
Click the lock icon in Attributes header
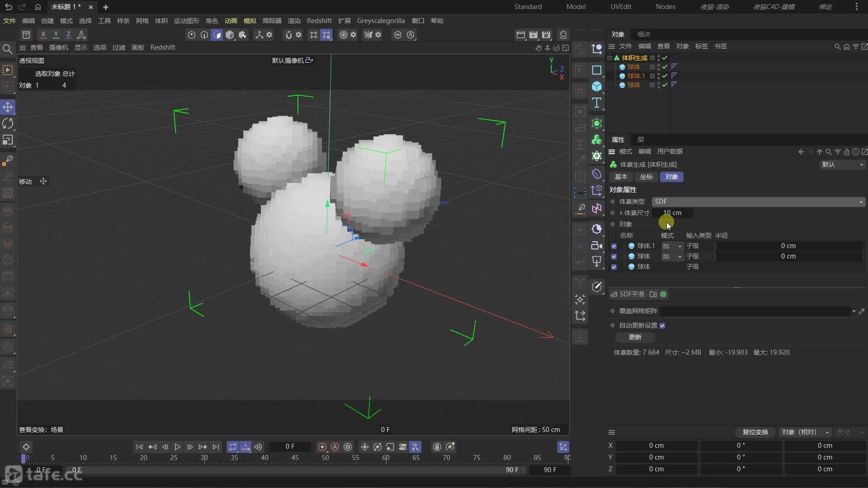[846, 152]
